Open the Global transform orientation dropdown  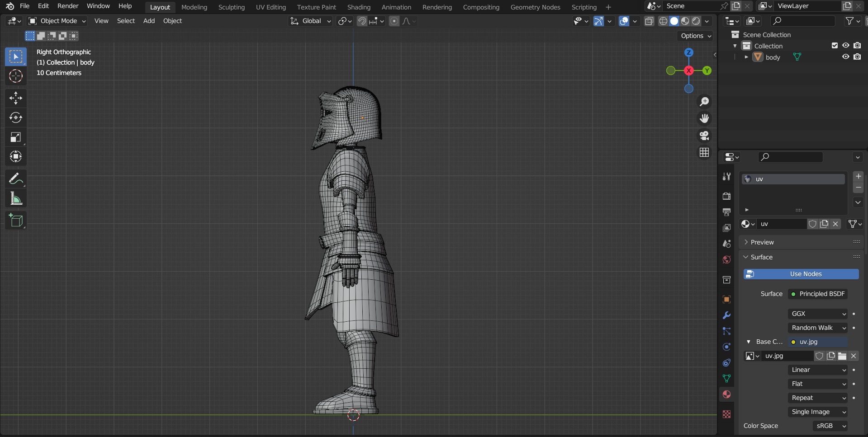311,21
